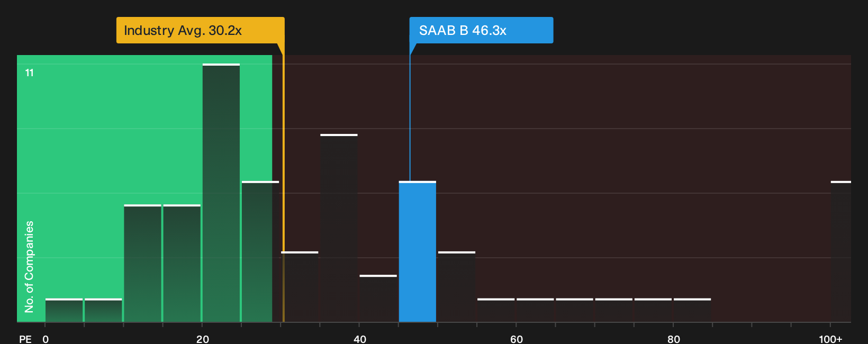
Task: Click the short bar at PE 0-5
Action: click(64, 310)
